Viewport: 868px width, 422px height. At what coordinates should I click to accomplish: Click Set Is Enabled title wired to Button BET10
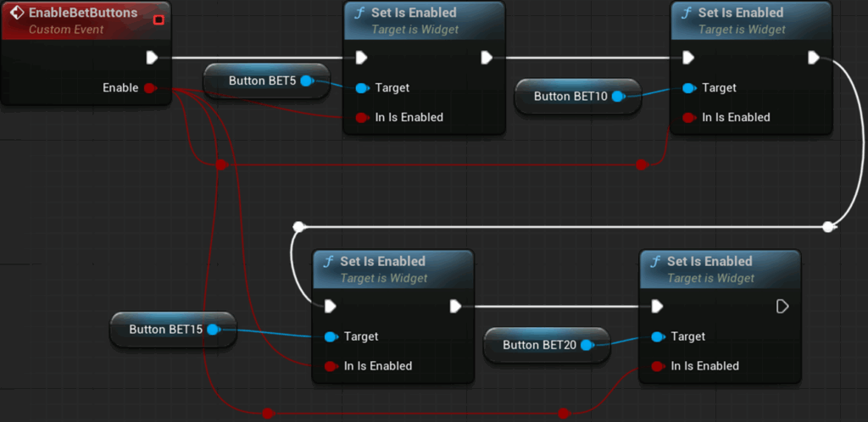(740, 14)
